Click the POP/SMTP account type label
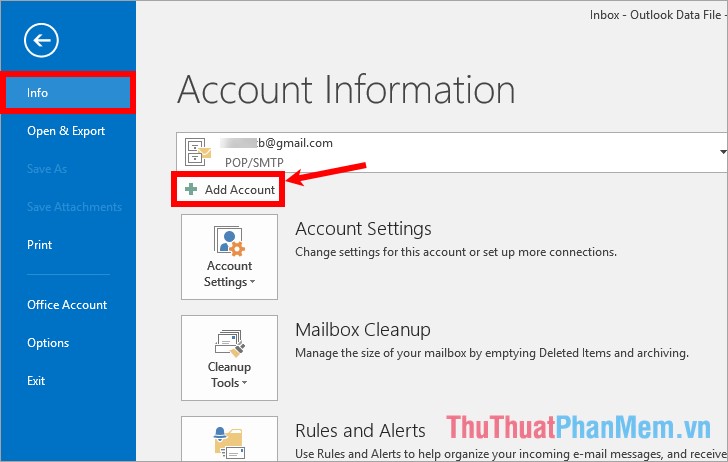The width and height of the screenshot is (728, 462). coord(254,163)
